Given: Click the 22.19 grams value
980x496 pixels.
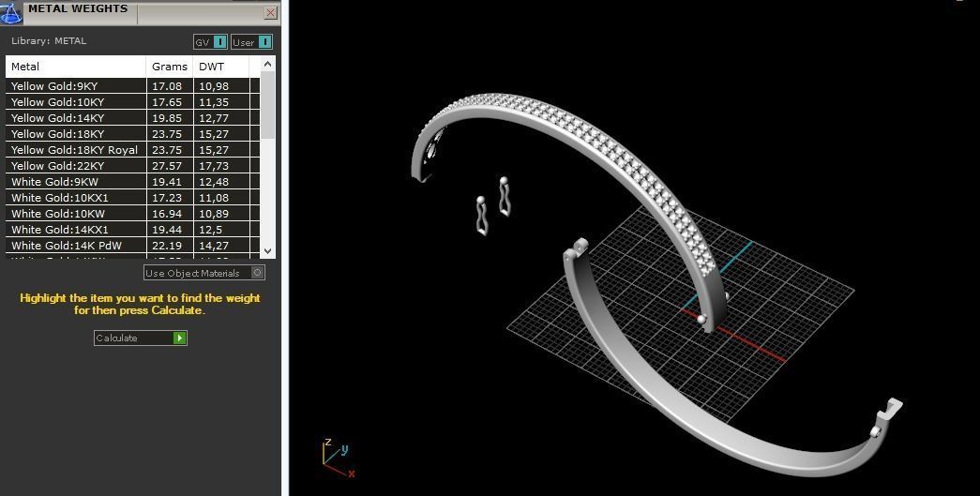Looking at the screenshot, I should [167, 246].
